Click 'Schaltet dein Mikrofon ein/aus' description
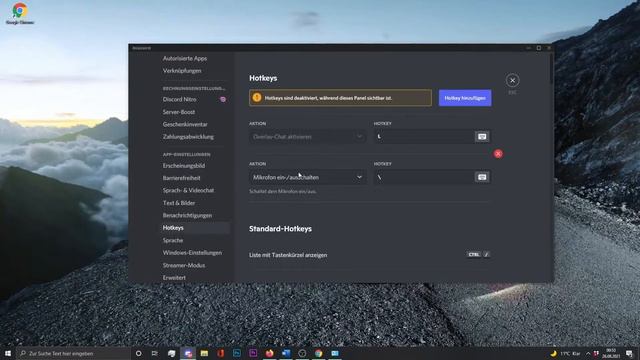Screen dimensions: 640x360 (x=283, y=191)
